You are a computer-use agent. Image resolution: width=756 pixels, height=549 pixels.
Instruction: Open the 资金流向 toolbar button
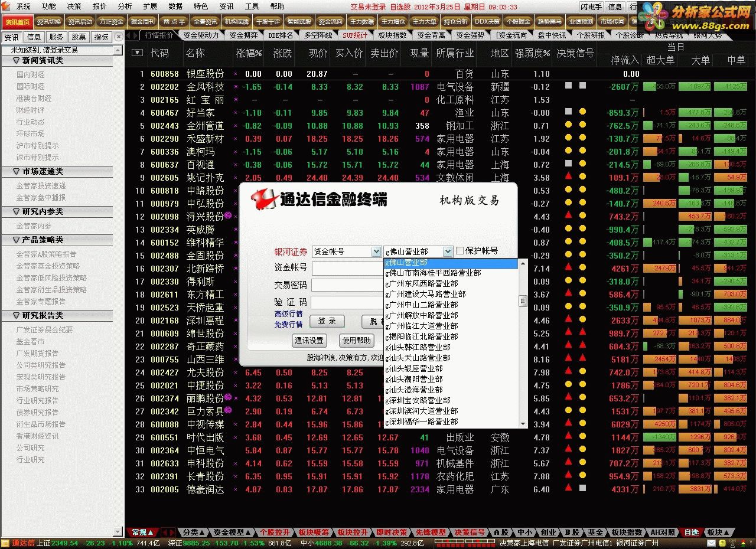click(x=330, y=21)
